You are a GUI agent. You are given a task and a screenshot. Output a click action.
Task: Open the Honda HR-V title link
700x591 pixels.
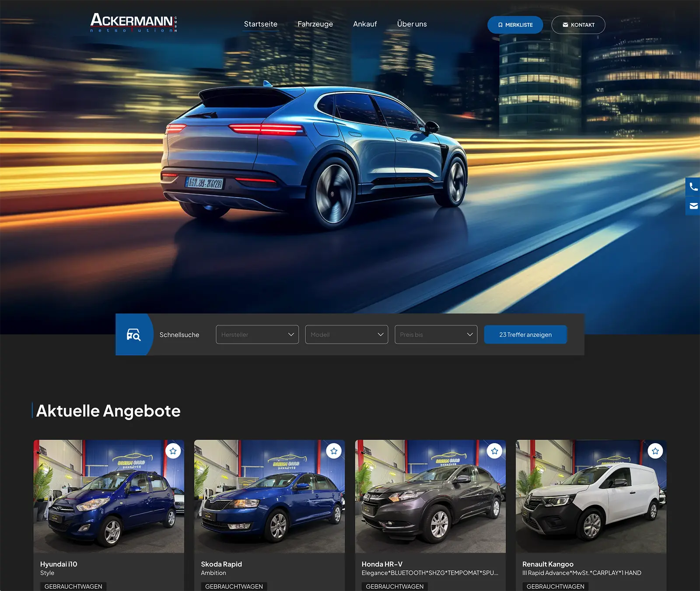[382, 564]
